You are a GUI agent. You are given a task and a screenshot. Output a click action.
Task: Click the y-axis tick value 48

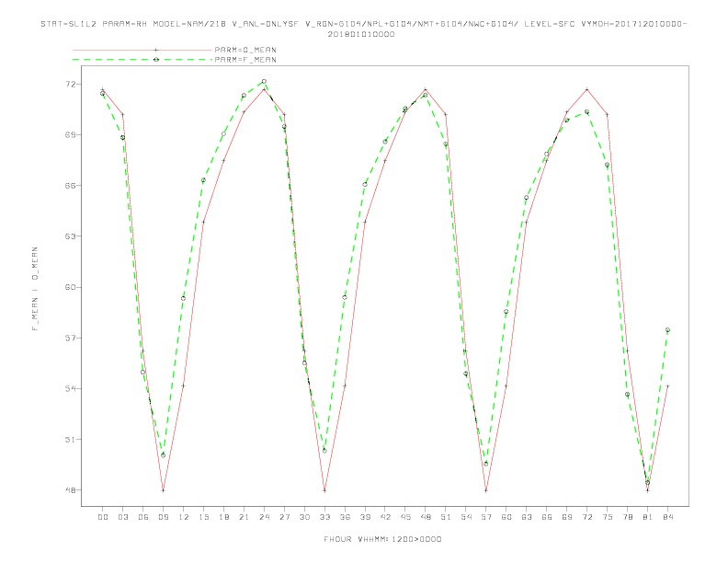click(x=71, y=489)
